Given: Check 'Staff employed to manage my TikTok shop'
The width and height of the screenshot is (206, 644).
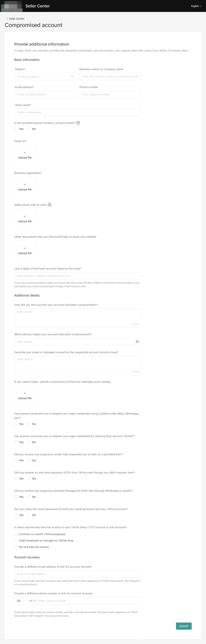Looking at the screenshot, I should 16,541.
